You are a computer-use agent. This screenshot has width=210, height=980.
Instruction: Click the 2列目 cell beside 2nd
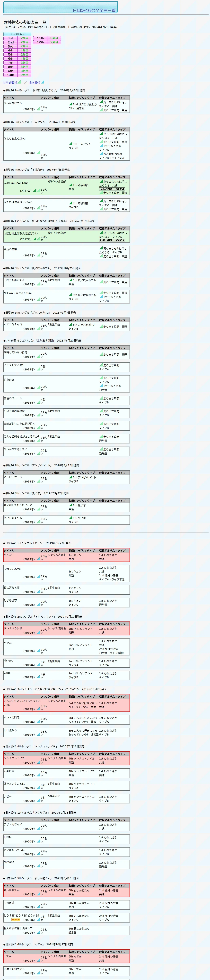(24, 42)
